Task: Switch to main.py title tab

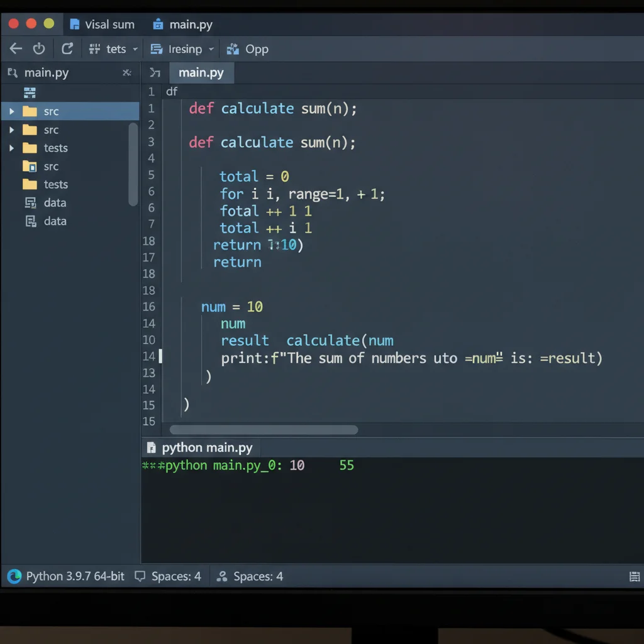Action: tap(191, 25)
